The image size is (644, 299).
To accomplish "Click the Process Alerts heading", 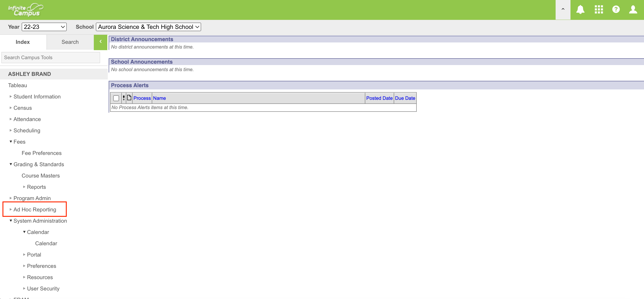I will [x=129, y=85].
